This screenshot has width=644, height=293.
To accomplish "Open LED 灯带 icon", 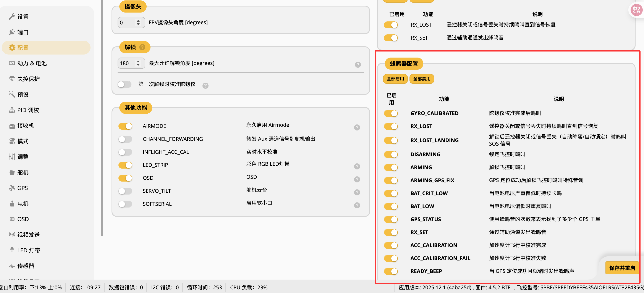I will [12, 250].
